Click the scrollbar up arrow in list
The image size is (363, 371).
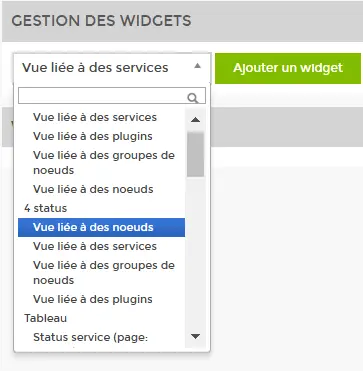pos(195,119)
